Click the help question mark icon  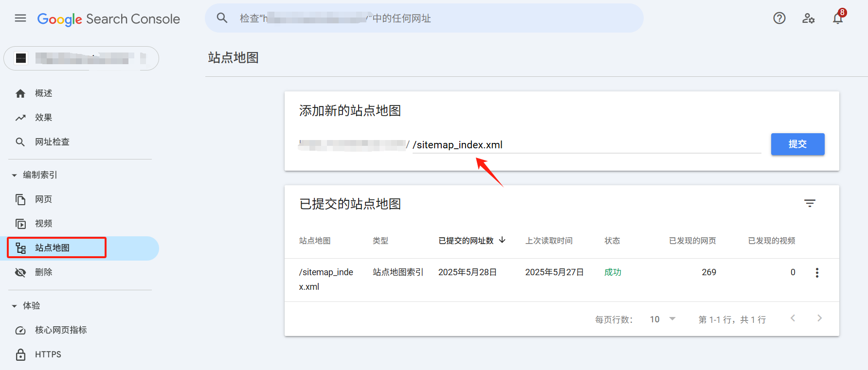pyautogui.click(x=779, y=18)
